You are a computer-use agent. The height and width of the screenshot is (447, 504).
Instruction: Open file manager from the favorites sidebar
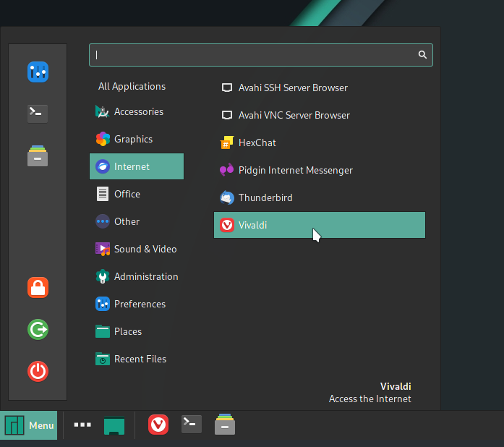(38, 156)
